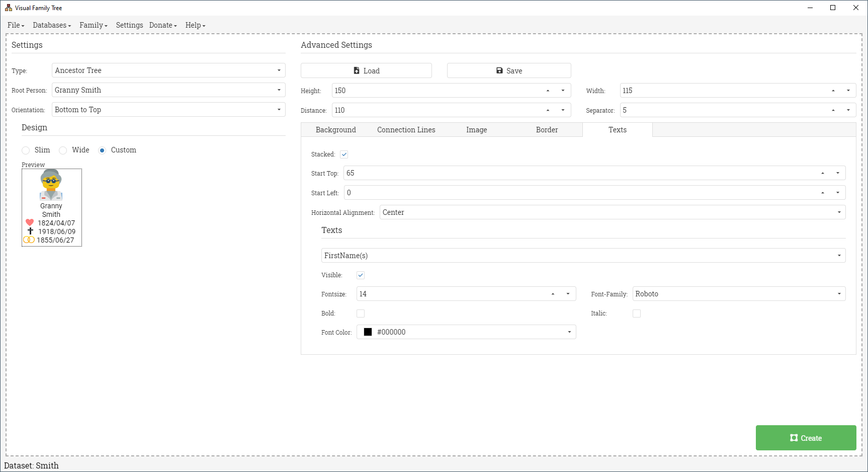The image size is (868, 472).
Task: Decrease Width value with down arrow
Action: tap(848, 91)
